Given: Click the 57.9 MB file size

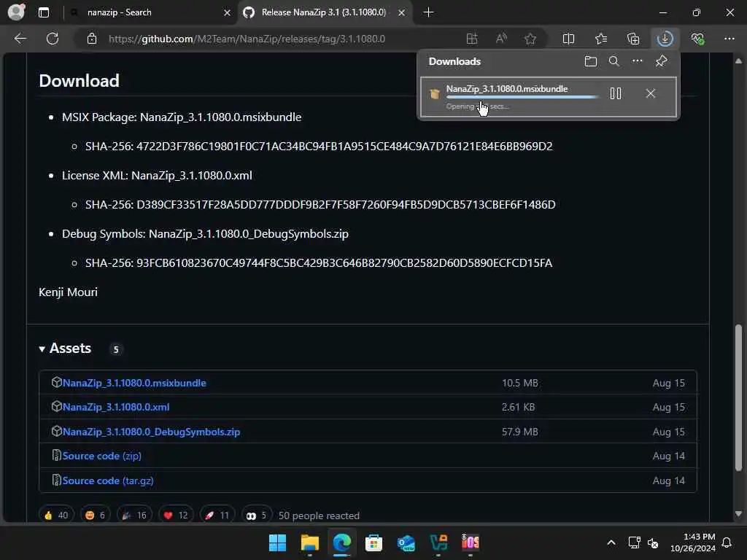Looking at the screenshot, I should pos(519,432).
